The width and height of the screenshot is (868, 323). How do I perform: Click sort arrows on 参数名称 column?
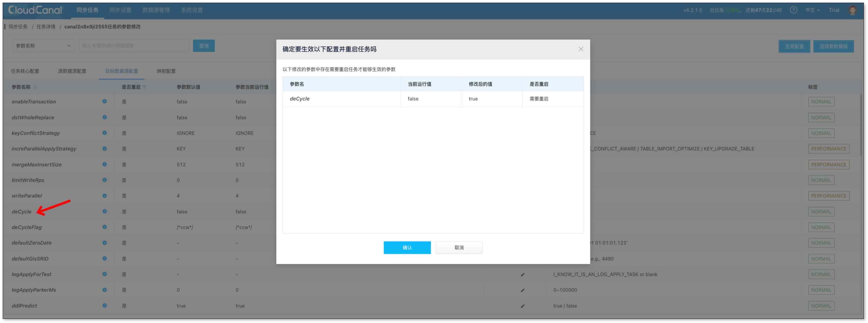tap(35, 87)
